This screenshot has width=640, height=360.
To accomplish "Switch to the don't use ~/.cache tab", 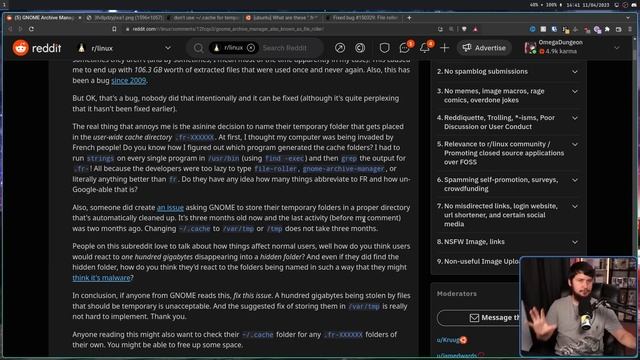I will [204, 18].
